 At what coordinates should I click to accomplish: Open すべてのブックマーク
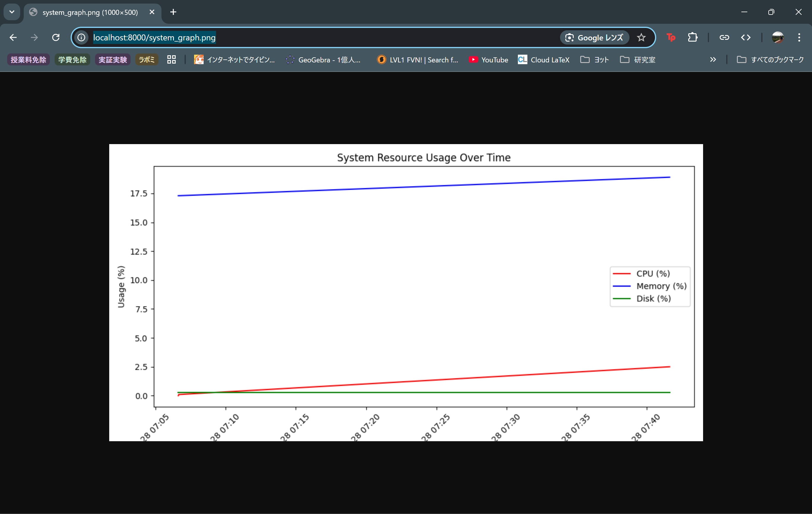point(770,59)
